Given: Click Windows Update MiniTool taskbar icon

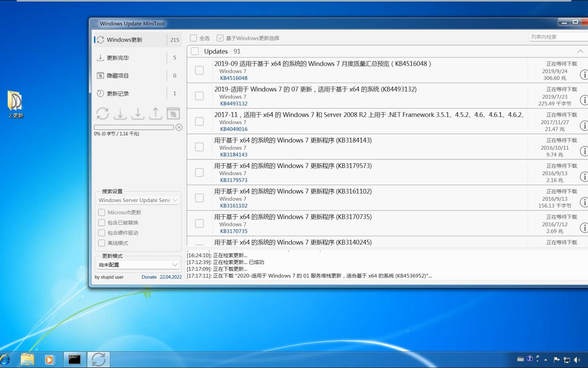Looking at the screenshot, I should 98,359.
